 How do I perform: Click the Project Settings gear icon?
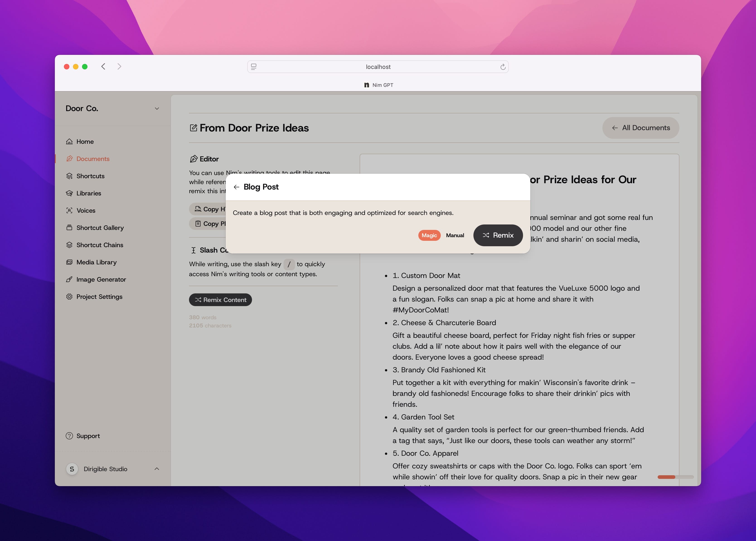[69, 297]
